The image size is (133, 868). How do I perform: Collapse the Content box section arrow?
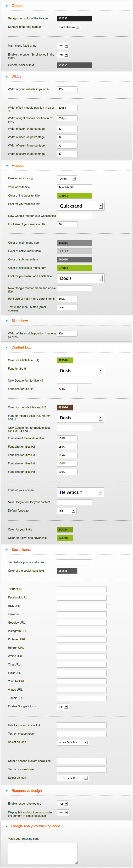6,348
